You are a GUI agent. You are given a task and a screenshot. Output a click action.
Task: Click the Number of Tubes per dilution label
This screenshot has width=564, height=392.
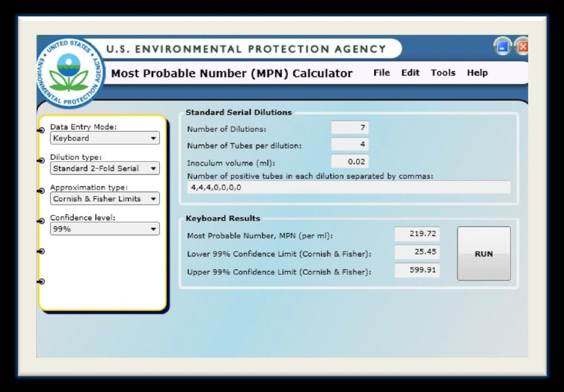click(244, 147)
